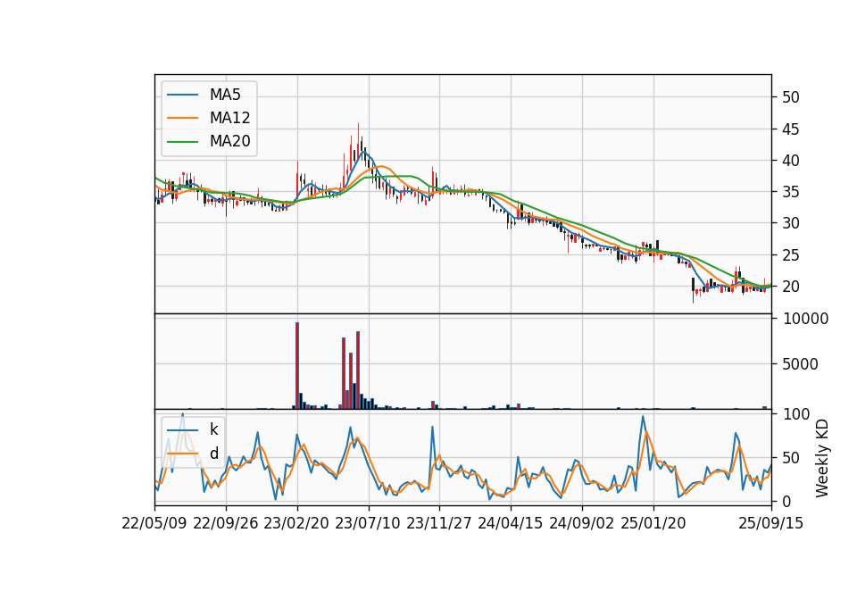Viewport: 857px width, 616px height.
Task: Click the 24/04/15 date axis label
Action: [511, 523]
